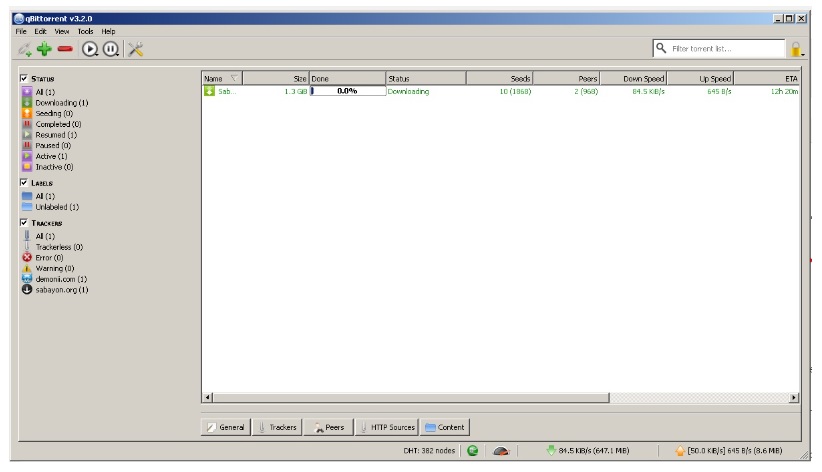Screen dimensions: 822x472
Task: Click the 0.0% progress bar
Action: [x=348, y=91]
